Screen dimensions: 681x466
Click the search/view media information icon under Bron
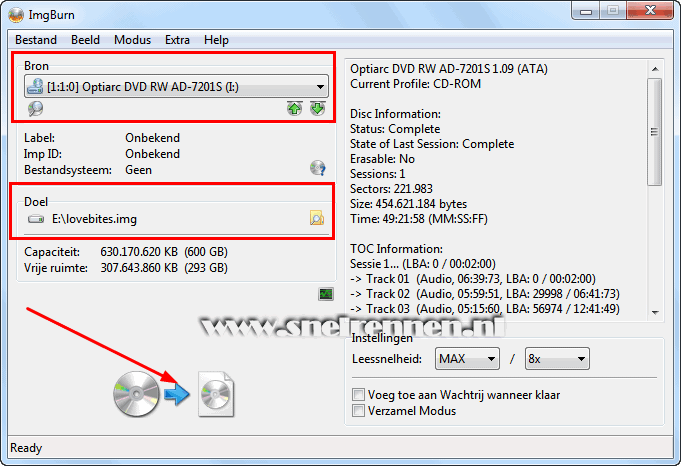pos(36,109)
